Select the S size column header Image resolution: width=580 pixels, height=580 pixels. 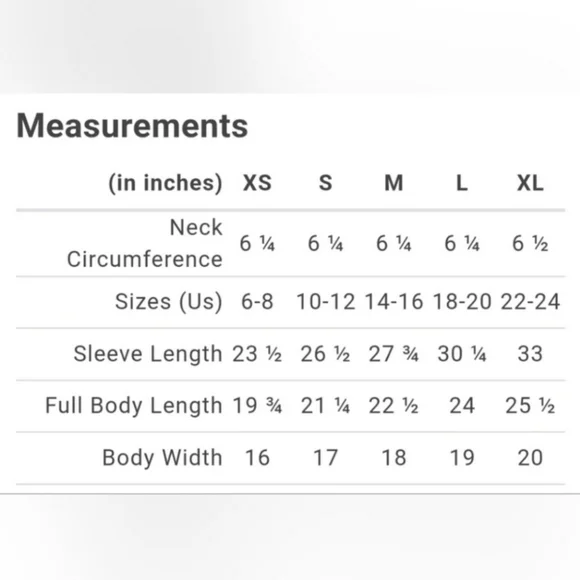point(326,183)
